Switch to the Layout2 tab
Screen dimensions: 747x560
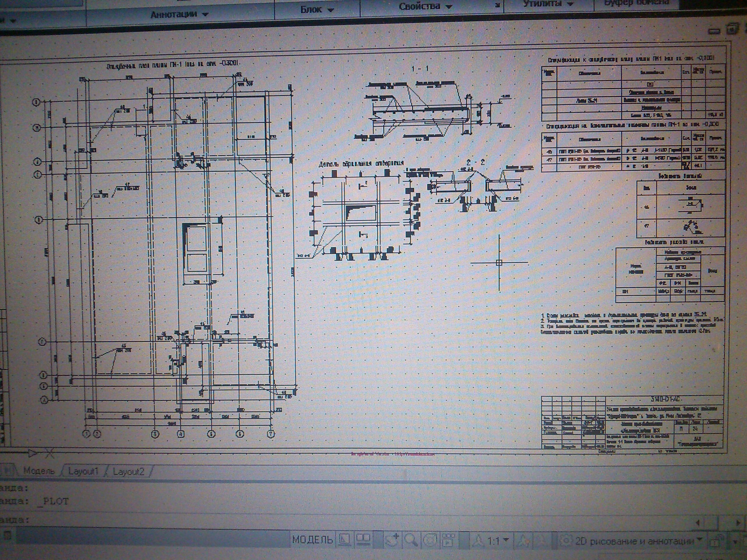click(128, 471)
